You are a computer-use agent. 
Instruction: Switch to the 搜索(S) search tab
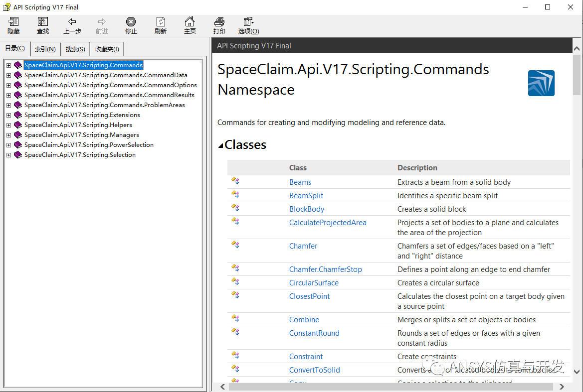(75, 49)
